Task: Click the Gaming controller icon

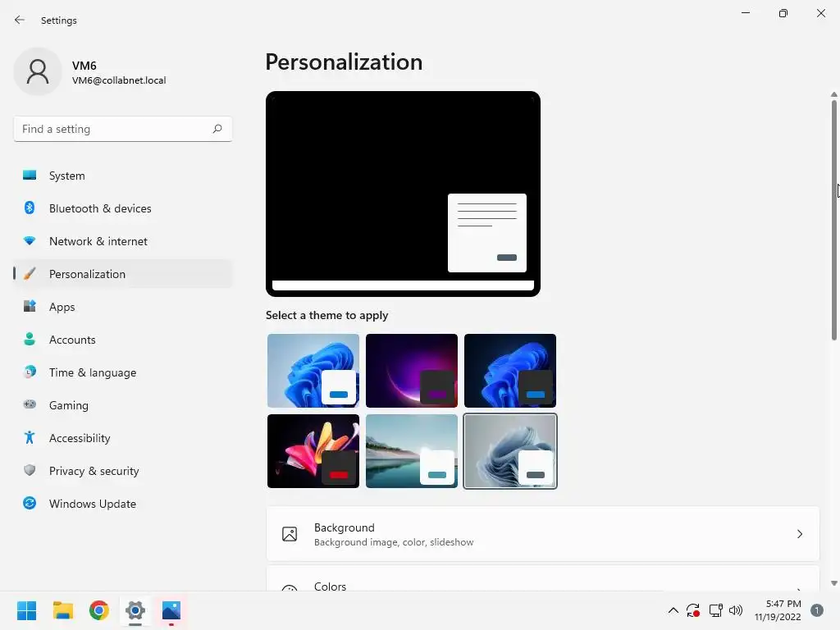Action: [x=30, y=405]
